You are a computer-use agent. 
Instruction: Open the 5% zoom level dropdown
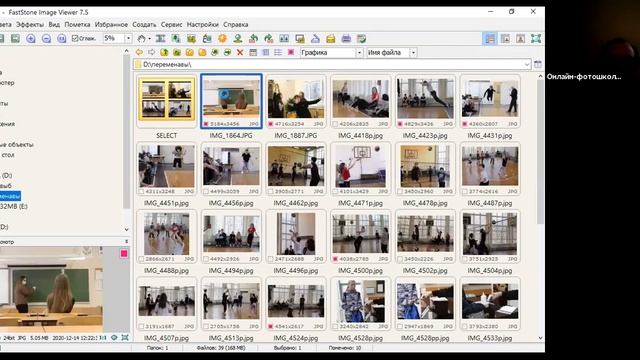[x=128, y=38]
